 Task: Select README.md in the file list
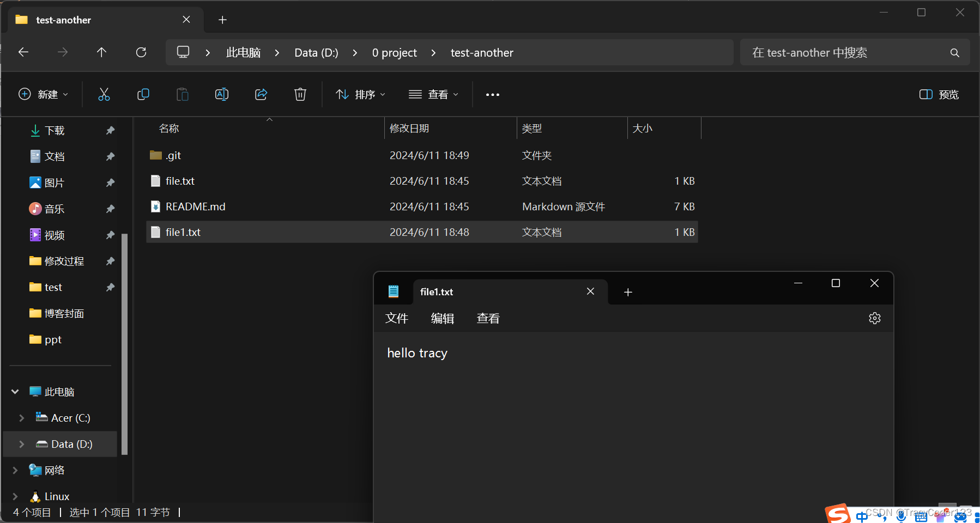(422, 206)
